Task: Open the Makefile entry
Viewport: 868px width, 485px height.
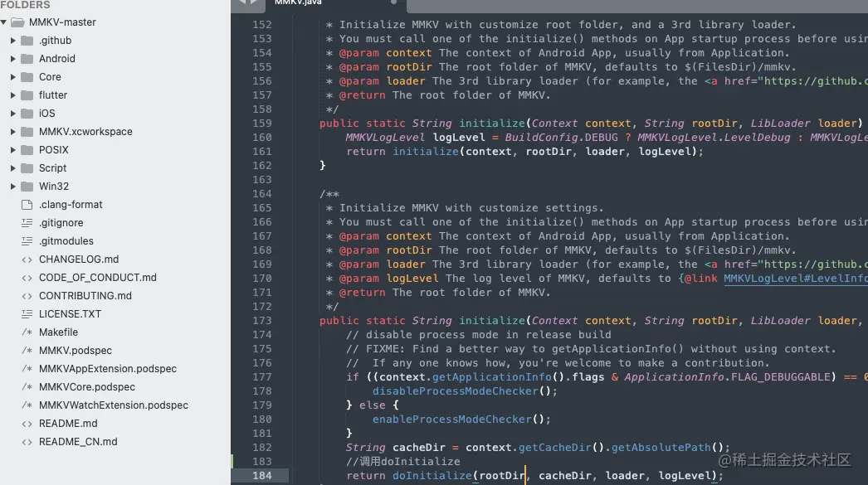Action: pos(58,332)
